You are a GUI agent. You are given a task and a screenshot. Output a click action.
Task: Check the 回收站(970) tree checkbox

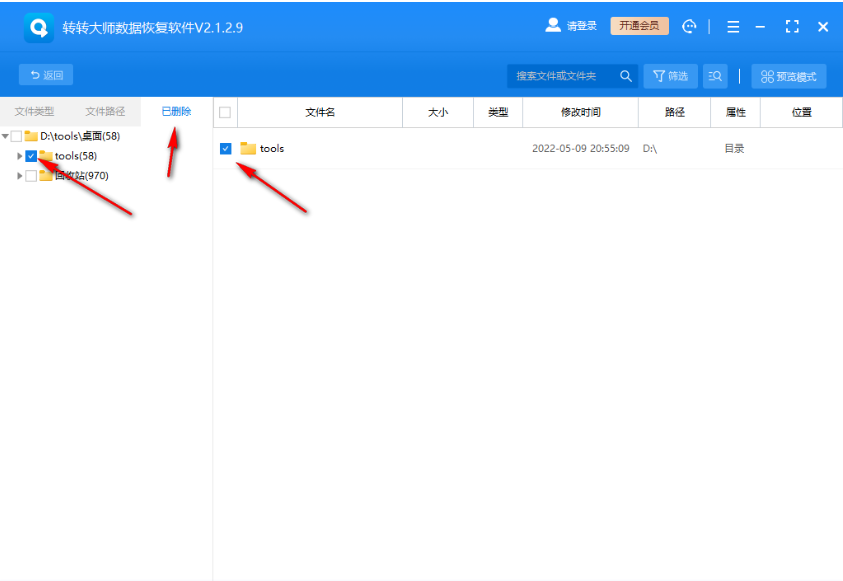[31, 176]
